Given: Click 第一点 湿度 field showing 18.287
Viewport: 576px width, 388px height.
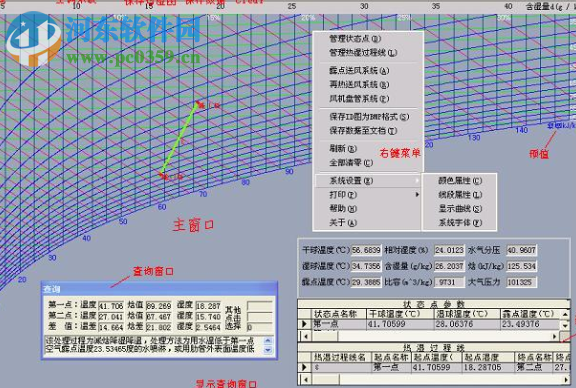Looking at the screenshot, I should [208, 306].
